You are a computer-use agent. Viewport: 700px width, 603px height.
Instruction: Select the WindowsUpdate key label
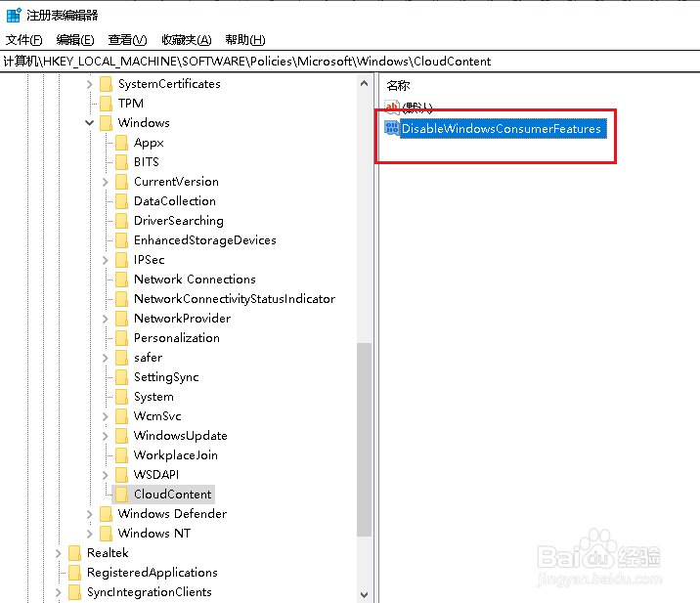point(180,436)
